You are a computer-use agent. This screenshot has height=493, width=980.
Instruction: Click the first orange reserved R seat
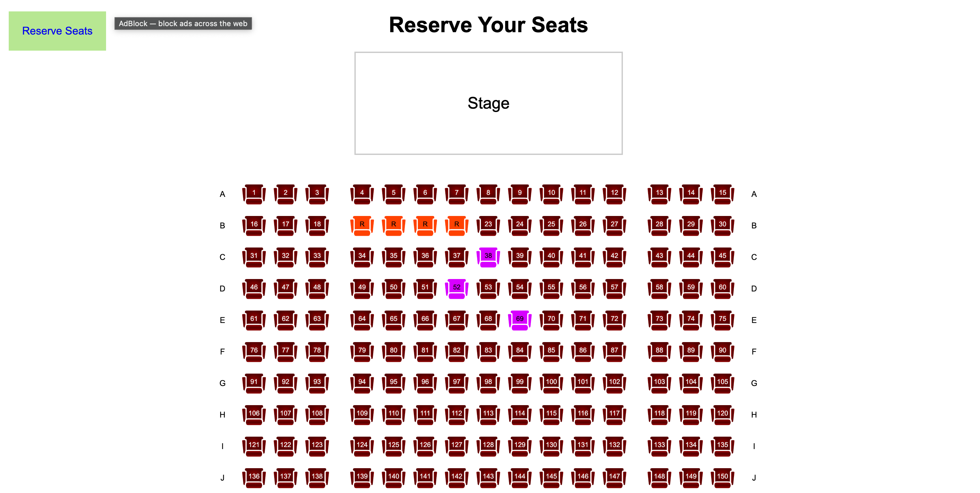pos(362,226)
